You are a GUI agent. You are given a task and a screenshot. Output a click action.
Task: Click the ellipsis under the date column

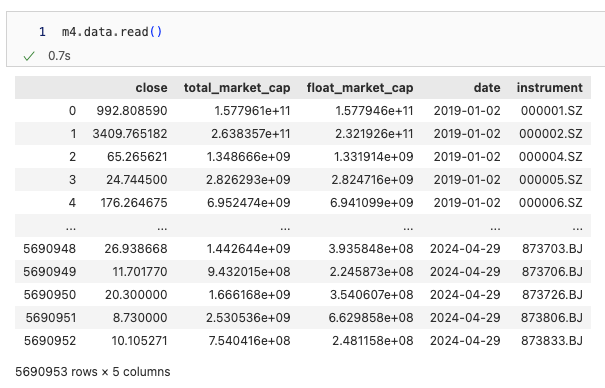[x=495, y=228]
